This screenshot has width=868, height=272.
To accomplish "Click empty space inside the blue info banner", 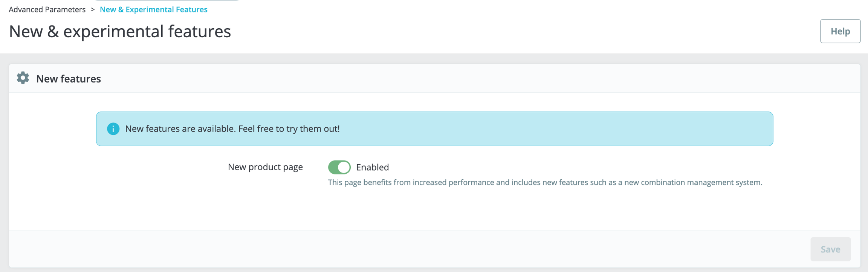I will point(565,129).
